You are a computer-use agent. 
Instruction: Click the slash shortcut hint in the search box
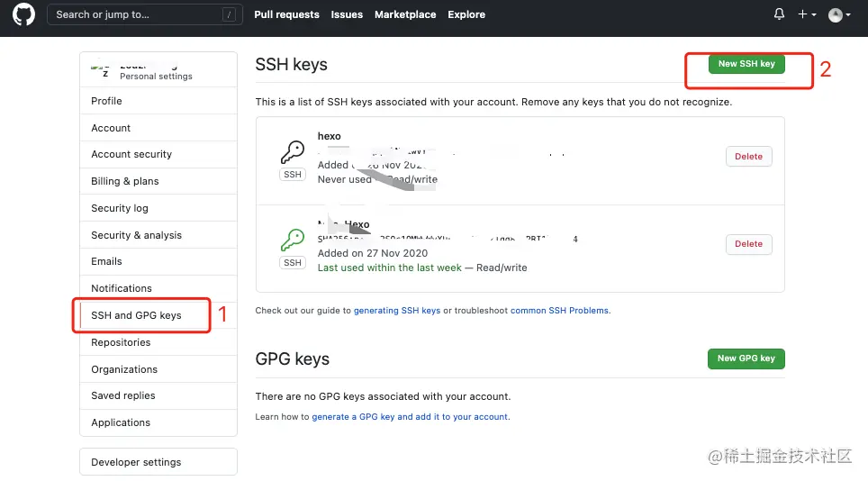229,15
